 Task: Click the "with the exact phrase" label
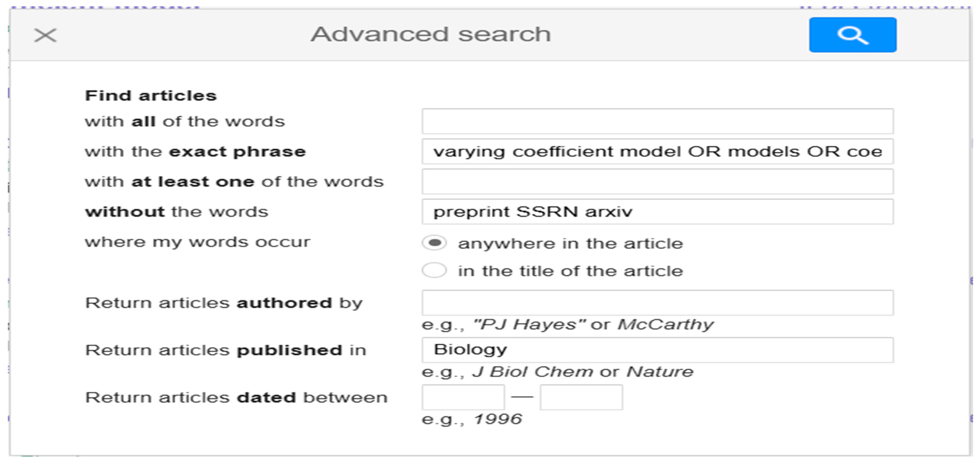click(195, 152)
